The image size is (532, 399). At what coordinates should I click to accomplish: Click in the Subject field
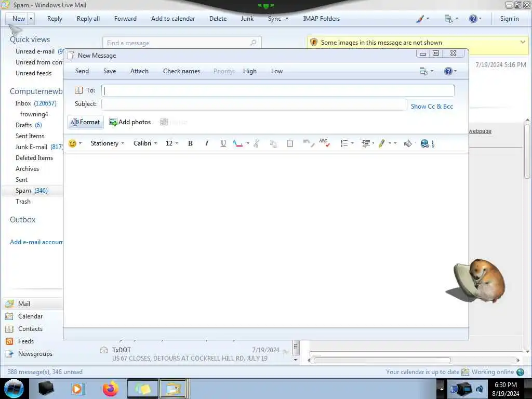(x=254, y=104)
